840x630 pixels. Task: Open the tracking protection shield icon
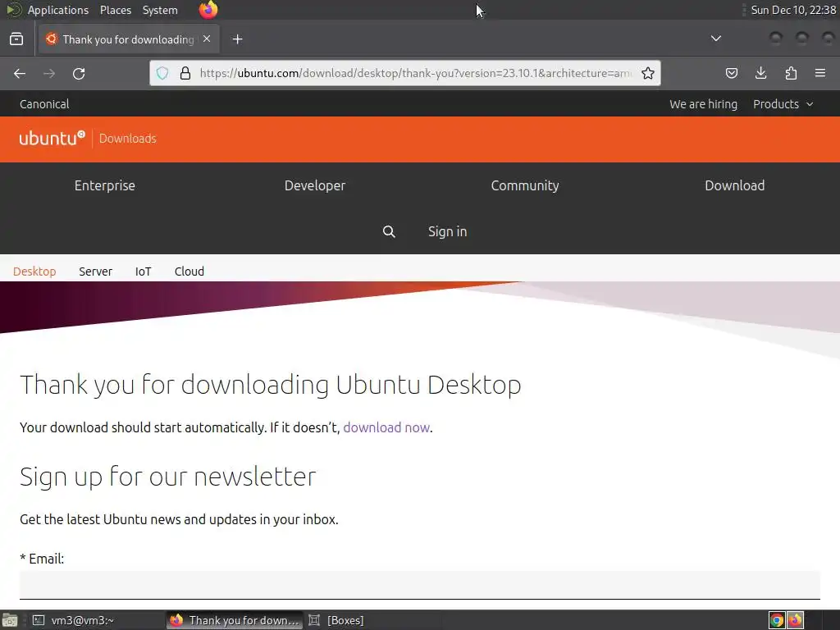pos(162,73)
